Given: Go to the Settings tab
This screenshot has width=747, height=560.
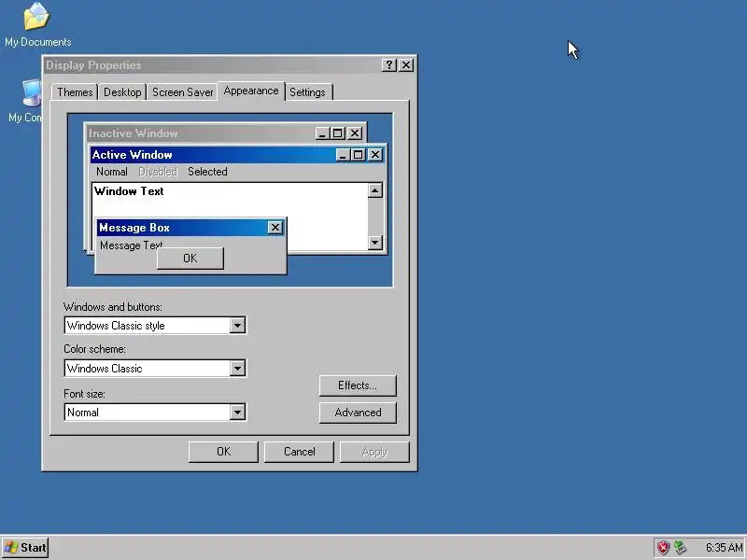Looking at the screenshot, I should tap(307, 91).
